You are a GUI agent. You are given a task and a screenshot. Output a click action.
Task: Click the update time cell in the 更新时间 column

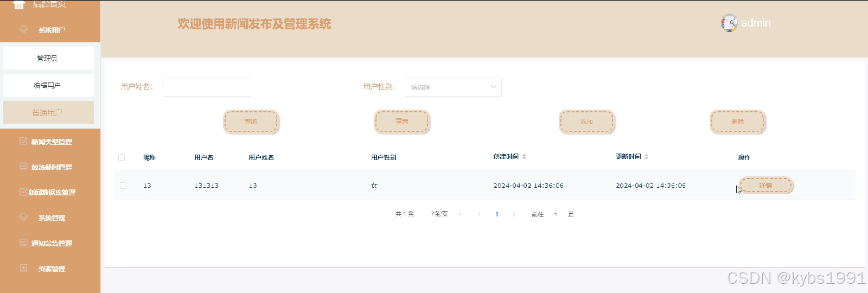coord(650,186)
